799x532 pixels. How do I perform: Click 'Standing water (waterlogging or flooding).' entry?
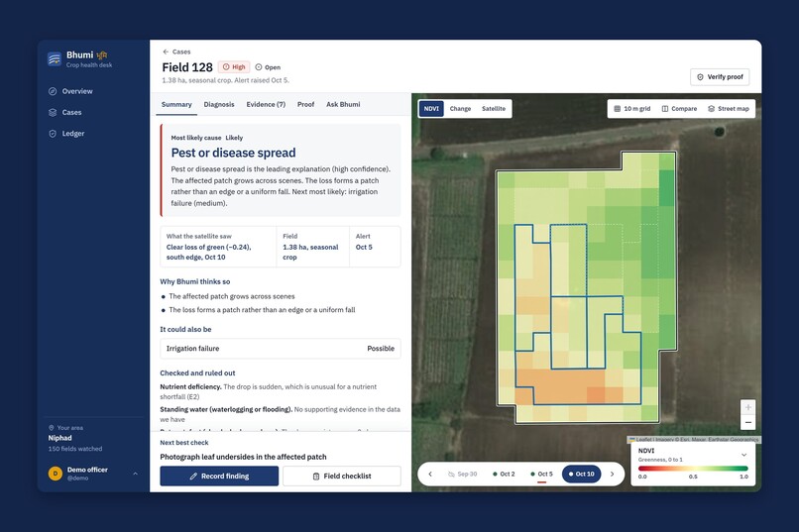[x=226, y=409]
